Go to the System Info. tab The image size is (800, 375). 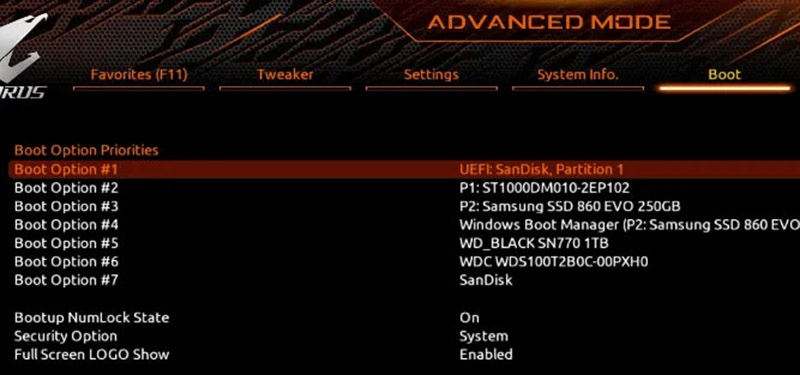[578, 75]
